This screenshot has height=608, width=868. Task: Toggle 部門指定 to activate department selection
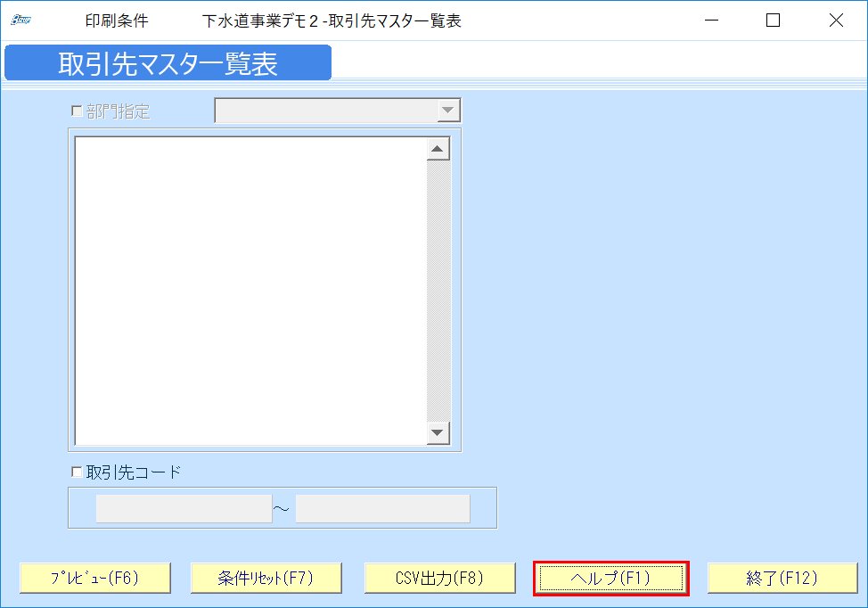pos(77,111)
